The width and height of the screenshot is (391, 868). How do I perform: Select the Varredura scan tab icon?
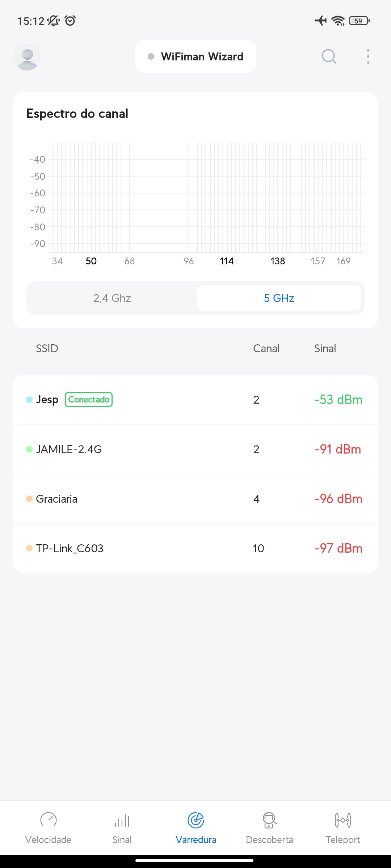coord(196,820)
